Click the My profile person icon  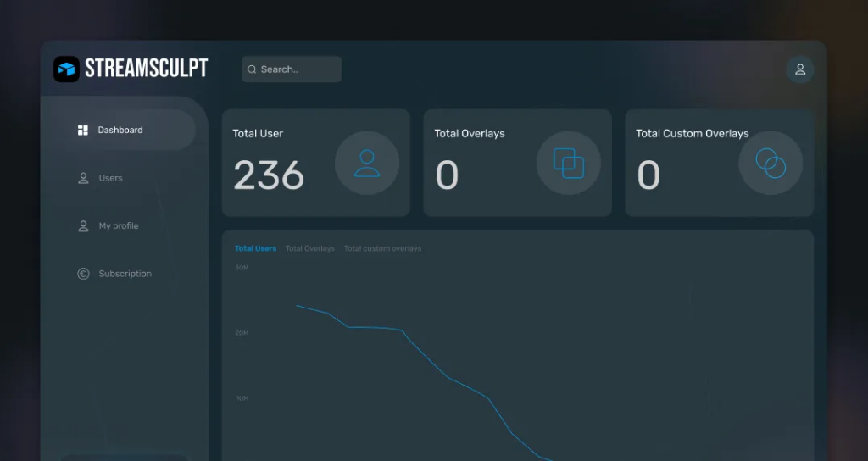point(83,225)
